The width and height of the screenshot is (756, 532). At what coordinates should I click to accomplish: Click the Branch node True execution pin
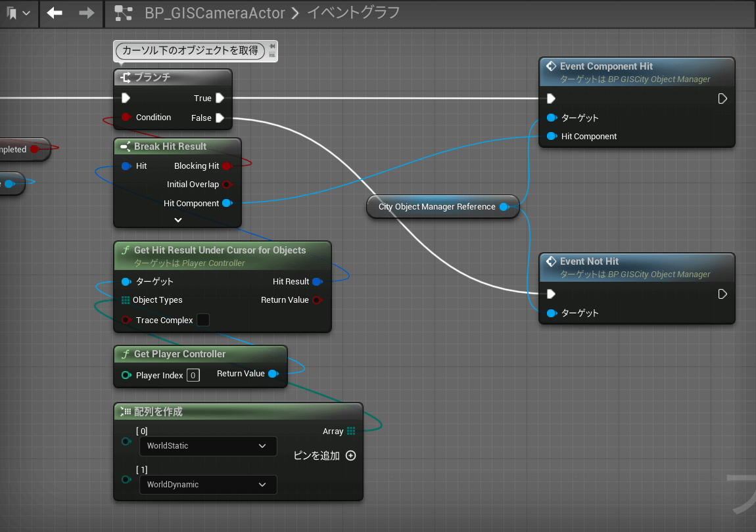(x=220, y=98)
